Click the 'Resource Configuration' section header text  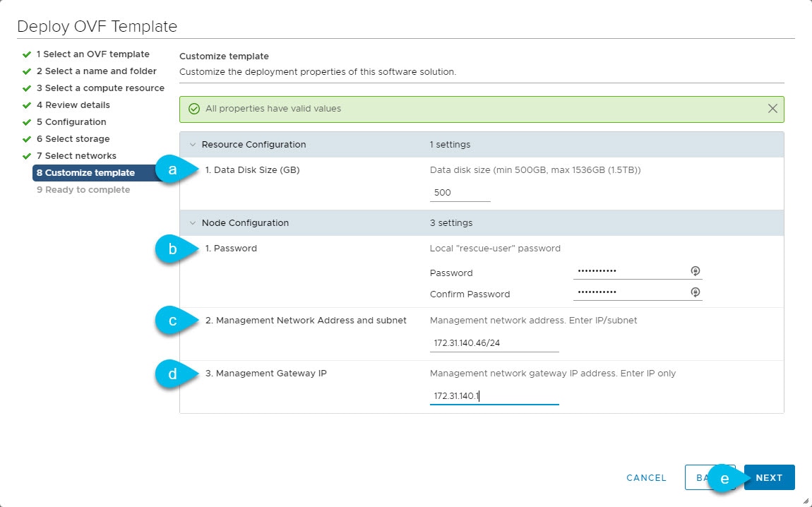253,145
